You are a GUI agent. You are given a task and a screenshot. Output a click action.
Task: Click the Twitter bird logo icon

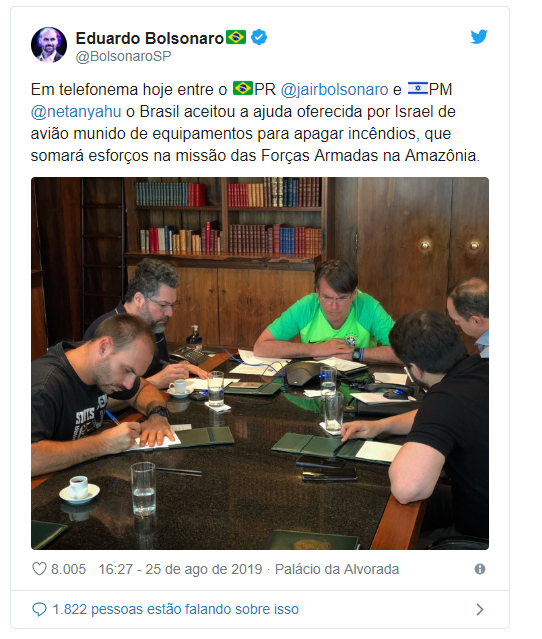479,37
